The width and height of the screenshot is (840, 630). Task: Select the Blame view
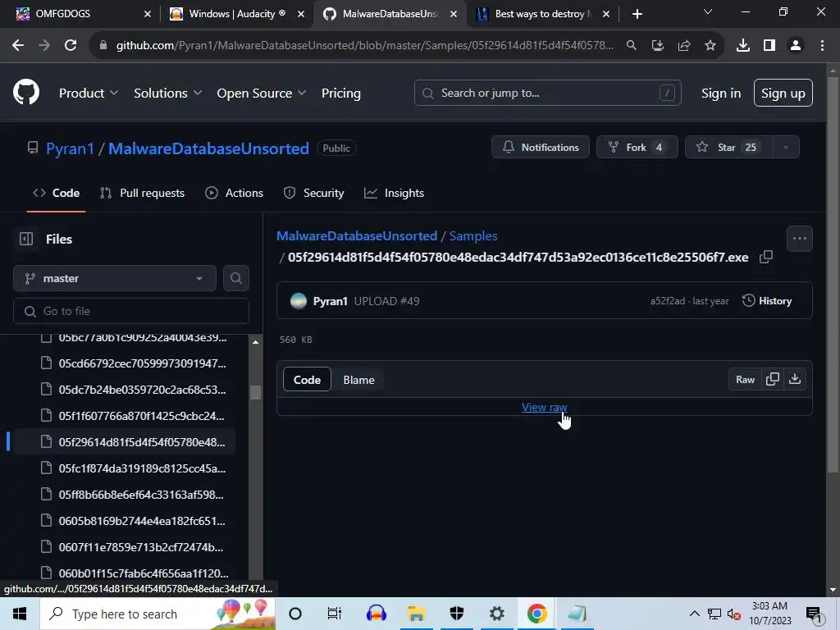point(359,380)
